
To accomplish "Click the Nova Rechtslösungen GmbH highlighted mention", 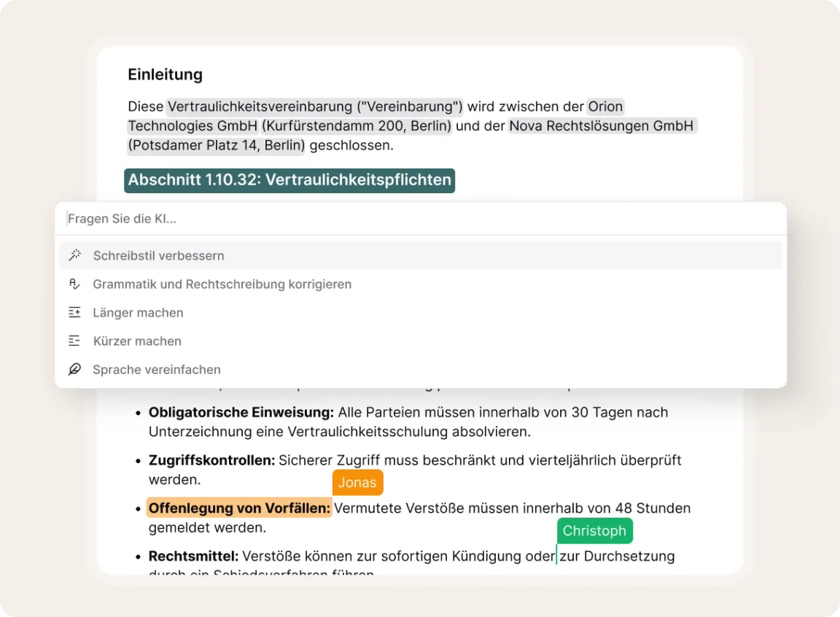I will (601, 126).
